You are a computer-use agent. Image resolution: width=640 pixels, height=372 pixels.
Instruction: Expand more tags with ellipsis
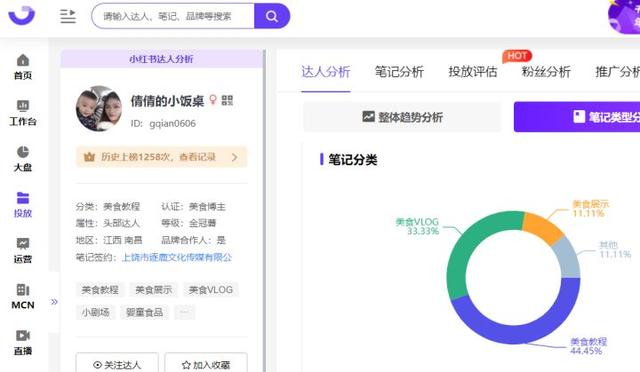point(184,312)
